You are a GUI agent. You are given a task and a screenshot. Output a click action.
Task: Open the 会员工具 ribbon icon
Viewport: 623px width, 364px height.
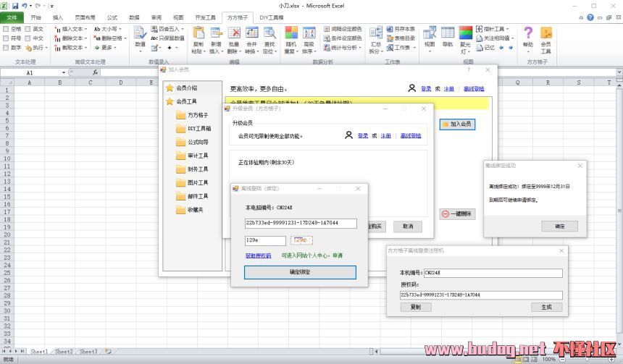(x=545, y=38)
